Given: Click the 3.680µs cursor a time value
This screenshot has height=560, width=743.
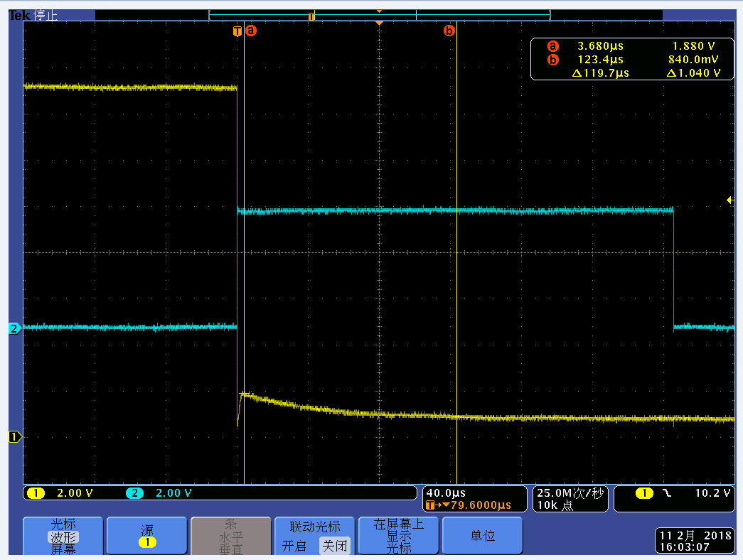Looking at the screenshot, I should tap(600, 46).
